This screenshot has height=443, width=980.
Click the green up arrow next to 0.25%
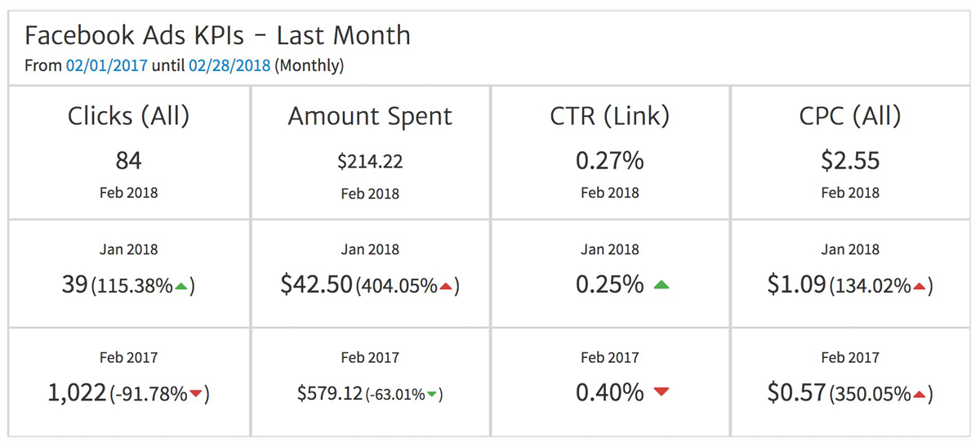click(x=661, y=285)
